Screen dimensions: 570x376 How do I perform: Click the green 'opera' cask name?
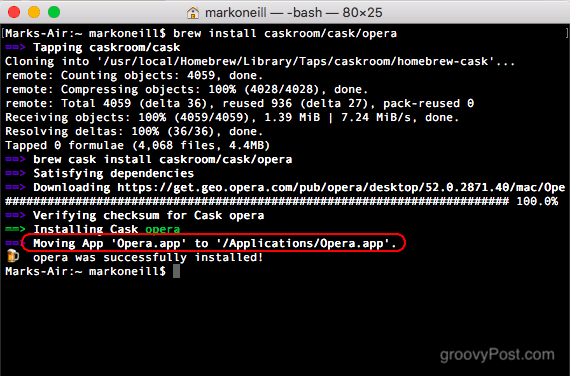[162, 229]
